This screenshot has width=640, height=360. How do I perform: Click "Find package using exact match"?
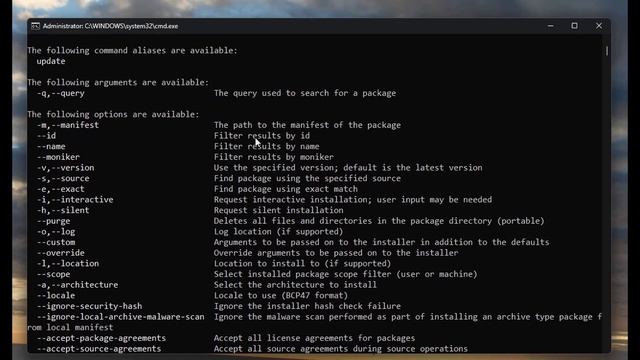pos(286,189)
